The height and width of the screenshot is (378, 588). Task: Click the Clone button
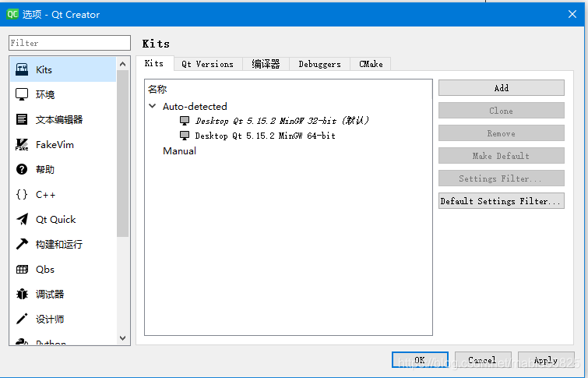[x=502, y=111]
